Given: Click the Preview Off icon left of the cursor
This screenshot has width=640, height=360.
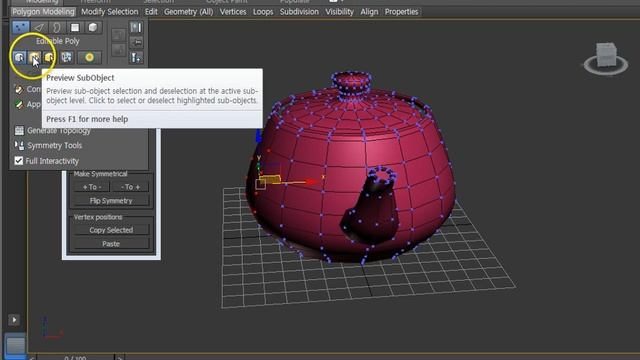Looking at the screenshot, I should 19,57.
